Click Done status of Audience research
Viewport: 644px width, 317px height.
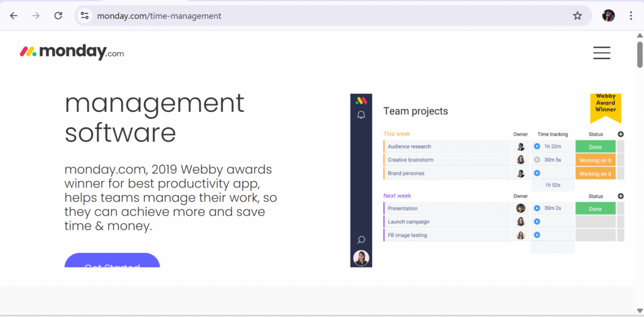coord(595,147)
